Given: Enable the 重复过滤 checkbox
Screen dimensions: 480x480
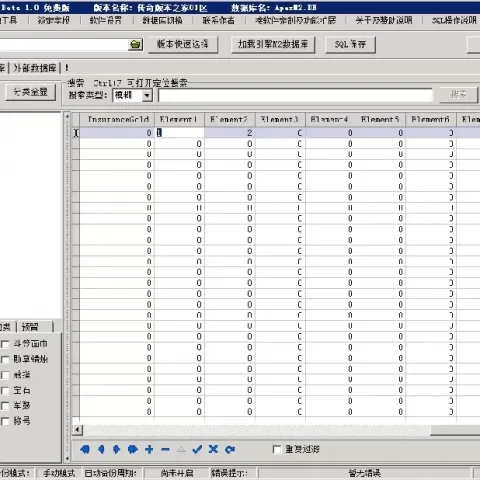Looking at the screenshot, I should point(277,449).
